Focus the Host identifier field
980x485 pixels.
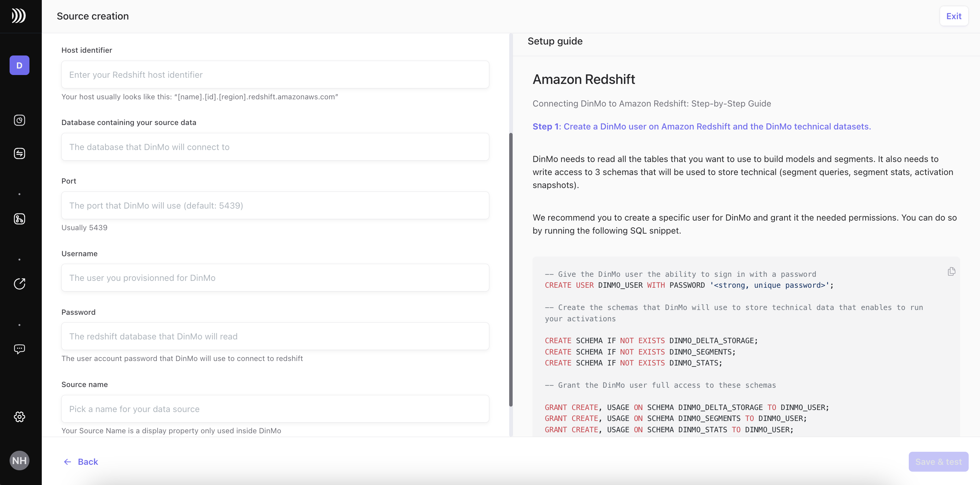[x=275, y=75]
